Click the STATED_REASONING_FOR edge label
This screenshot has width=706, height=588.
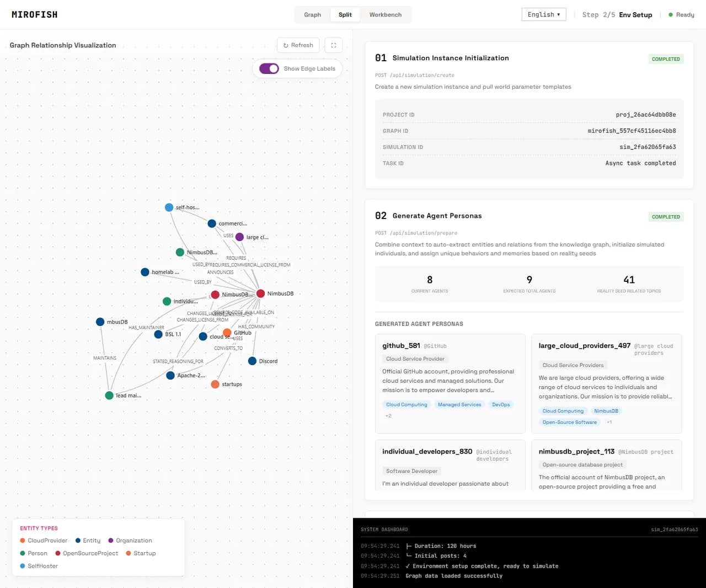[178, 362]
